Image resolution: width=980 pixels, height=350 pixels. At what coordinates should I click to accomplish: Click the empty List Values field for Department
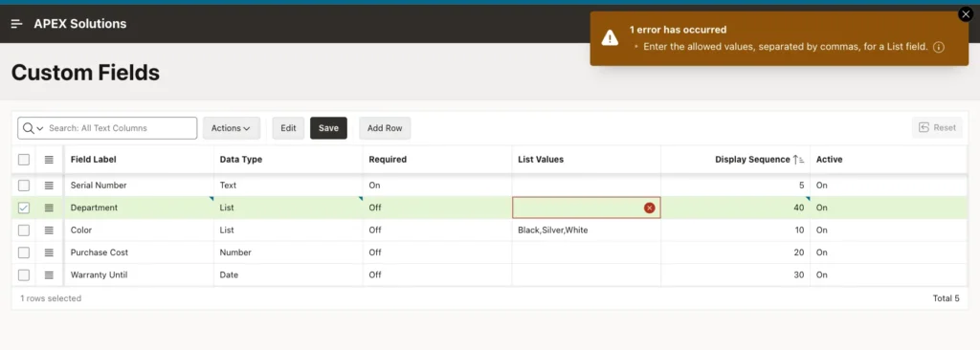pyautogui.click(x=587, y=208)
